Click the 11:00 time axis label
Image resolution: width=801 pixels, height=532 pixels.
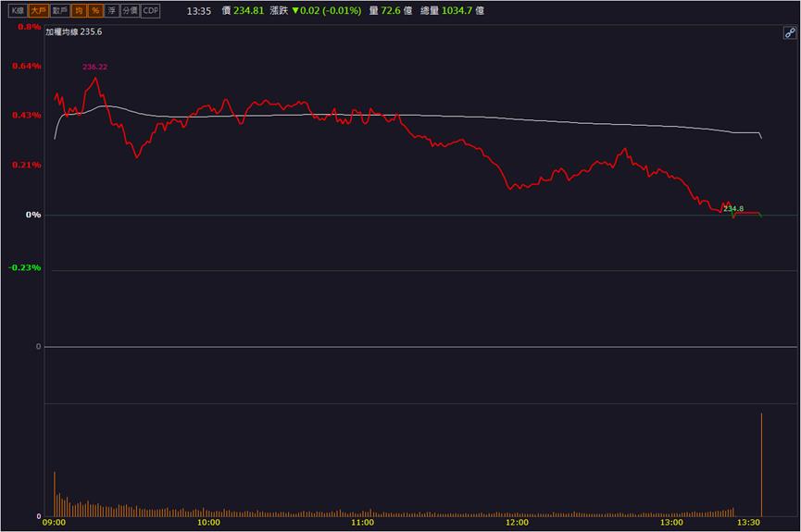point(363,523)
